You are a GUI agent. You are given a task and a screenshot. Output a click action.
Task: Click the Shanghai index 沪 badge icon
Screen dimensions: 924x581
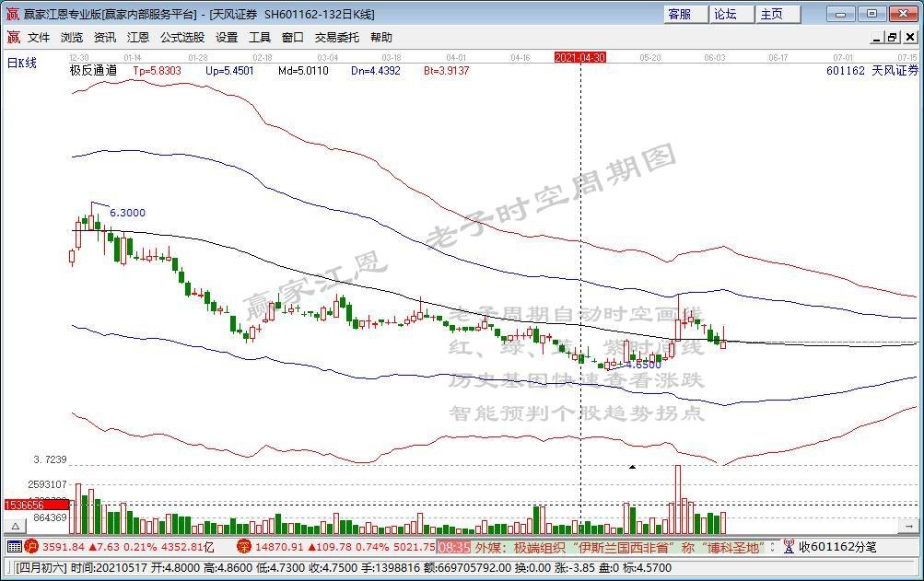point(30,547)
